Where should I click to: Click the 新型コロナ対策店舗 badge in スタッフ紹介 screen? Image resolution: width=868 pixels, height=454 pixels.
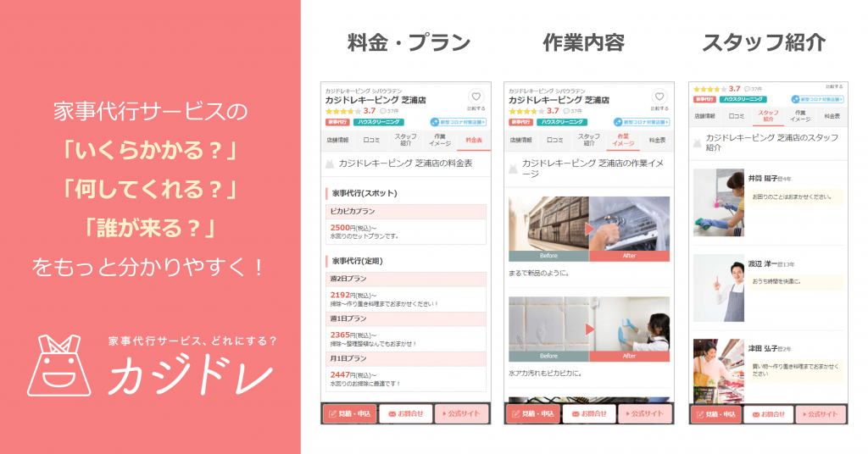click(x=818, y=99)
